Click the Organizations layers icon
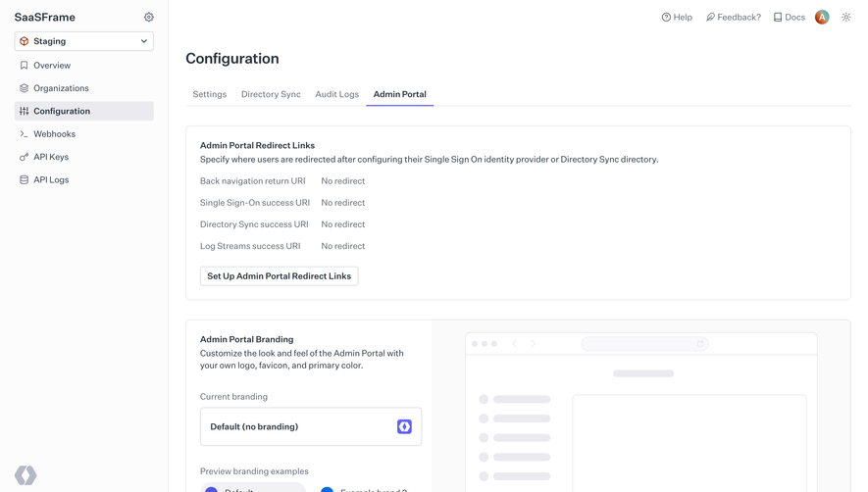 point(24,88)
